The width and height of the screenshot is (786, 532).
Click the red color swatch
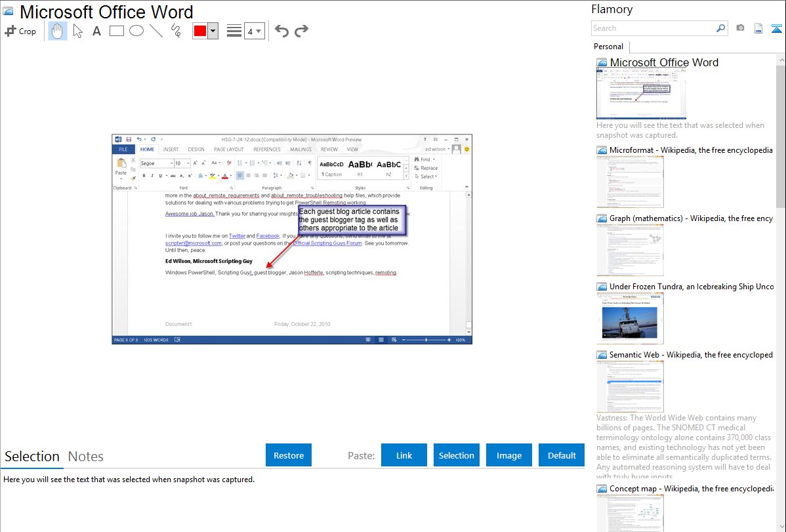click(200, 31)
